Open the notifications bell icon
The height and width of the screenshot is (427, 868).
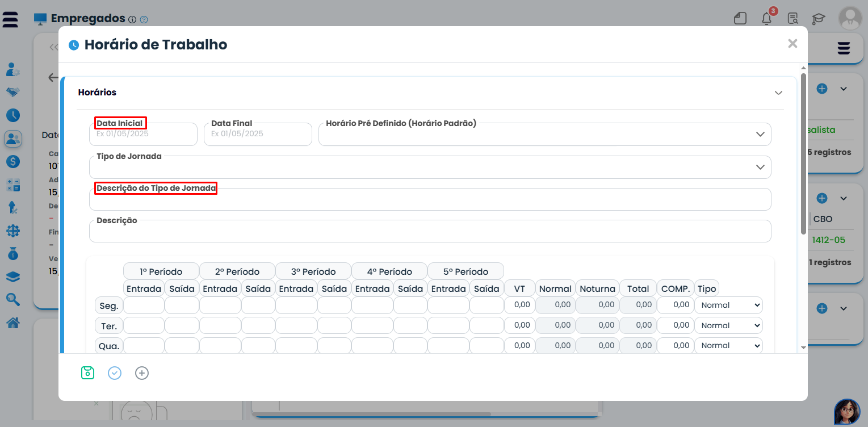766,18
